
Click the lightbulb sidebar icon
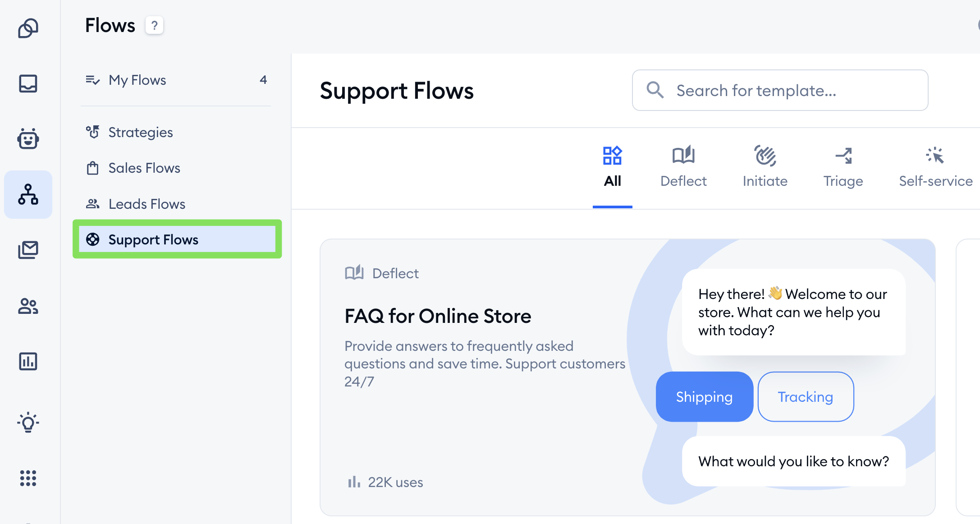[28, 423]
